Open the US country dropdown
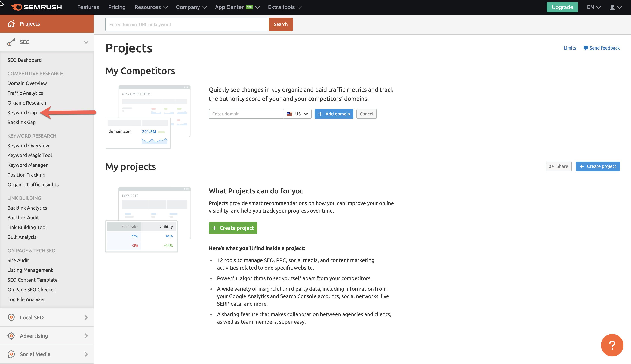Viewport: 631px width, 364px height. pos(297,114)
